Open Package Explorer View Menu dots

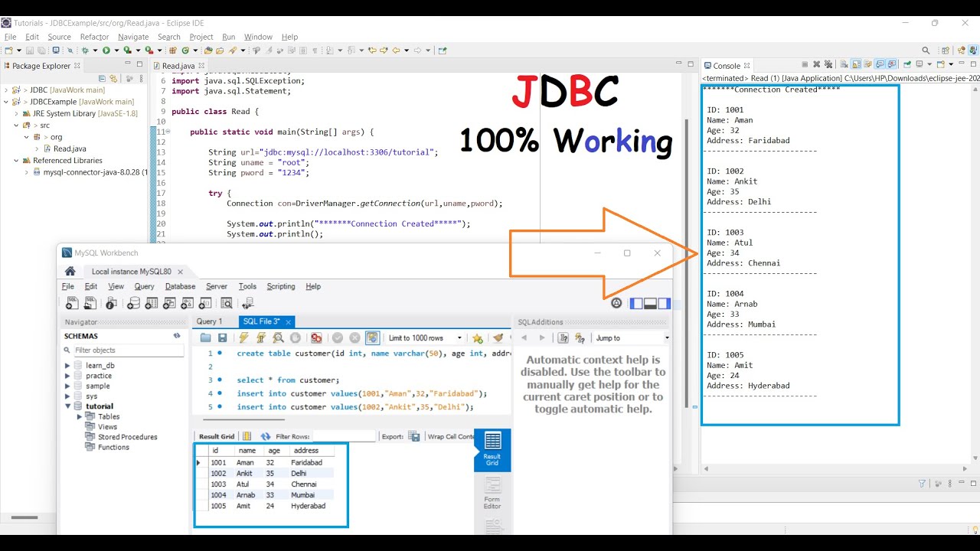pos(141,78)
